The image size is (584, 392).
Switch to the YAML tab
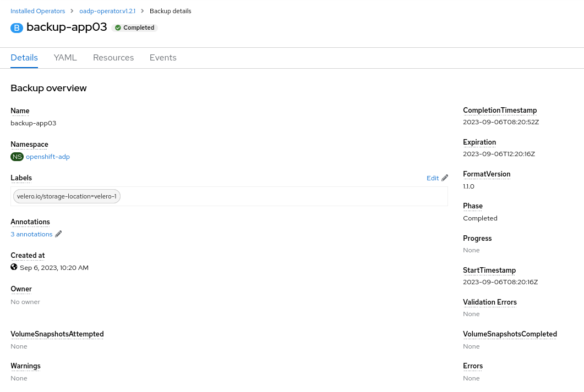click(65, 58)
